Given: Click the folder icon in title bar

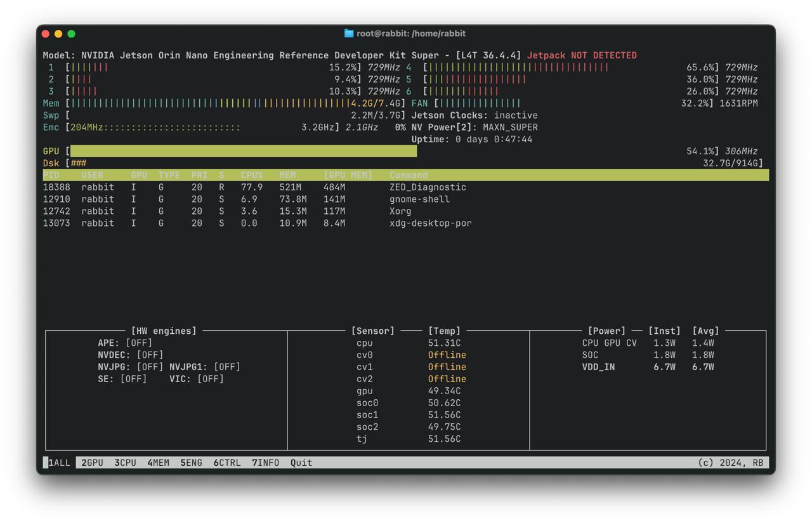Looking at the screenshot, I should click(349, 34).
